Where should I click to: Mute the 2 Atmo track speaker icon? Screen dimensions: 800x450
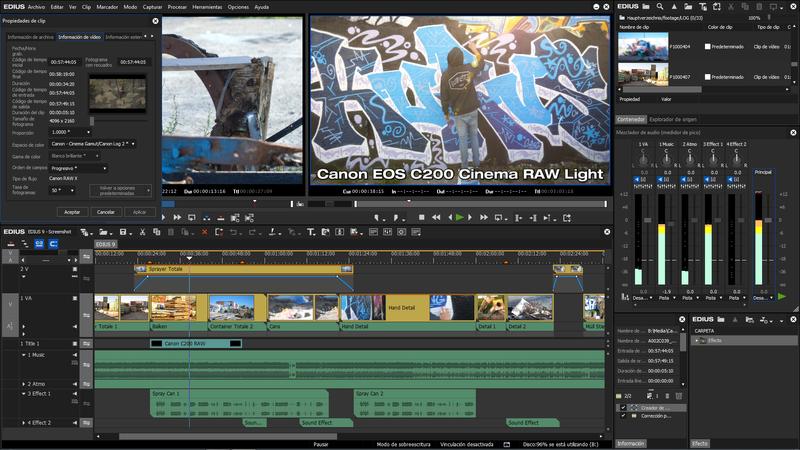tap(75, 384)
